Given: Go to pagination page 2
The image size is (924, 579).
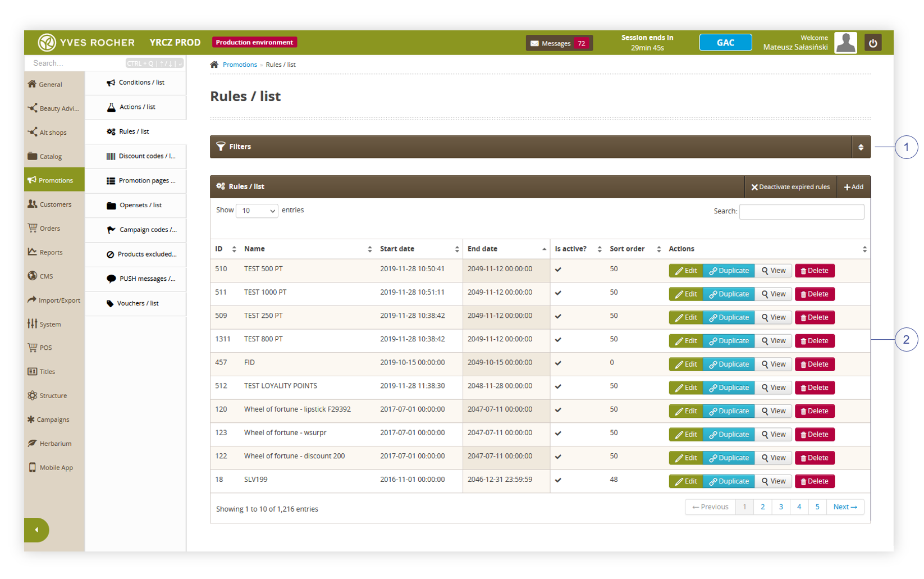Looking at the screenshot, I should (x=762, y=507).
